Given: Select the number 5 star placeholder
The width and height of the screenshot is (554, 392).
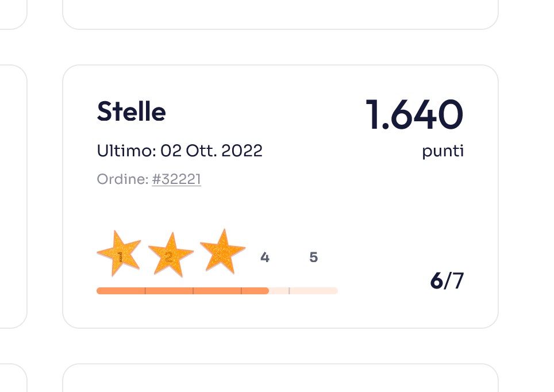Looking at the screenshot, I should point(313,258).
